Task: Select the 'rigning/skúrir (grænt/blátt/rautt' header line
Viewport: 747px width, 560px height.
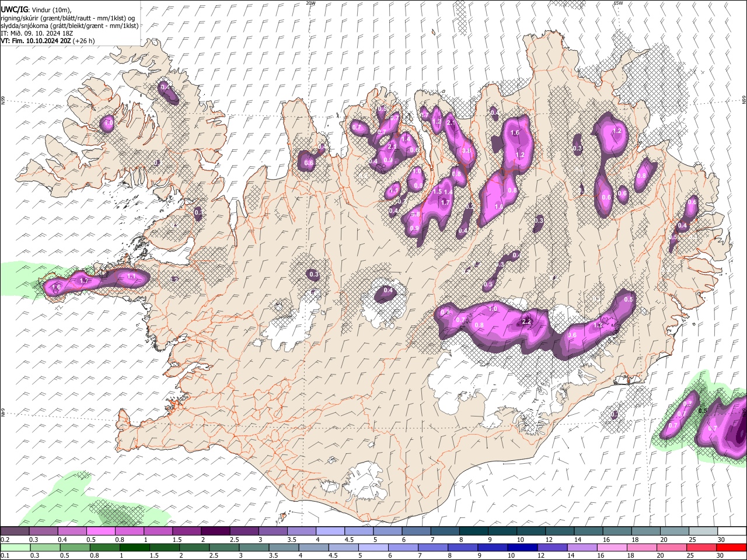Action: coord(68,18)
